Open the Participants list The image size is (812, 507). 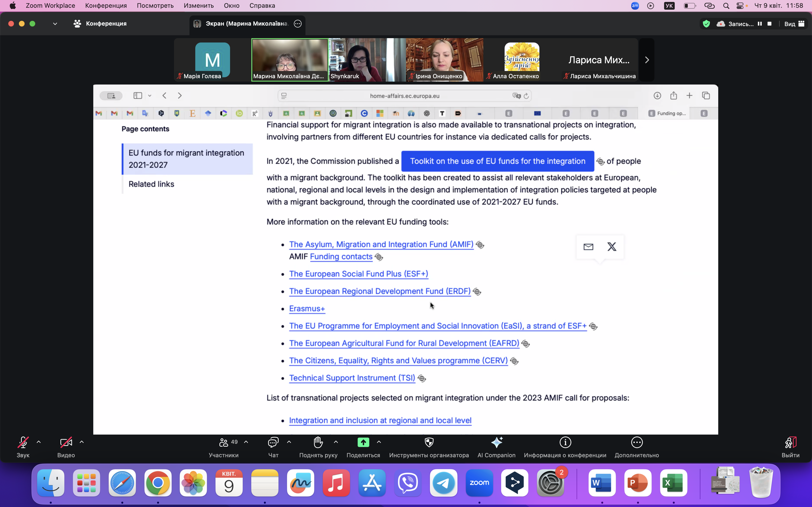[x=224, y=443]
